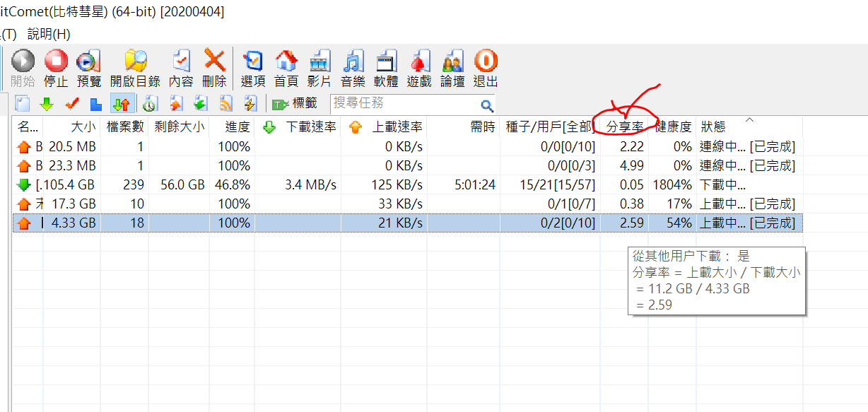Click the 刪除 (Delete) red X icon
The height and width of the screenshot is (412, 868).
214,69
